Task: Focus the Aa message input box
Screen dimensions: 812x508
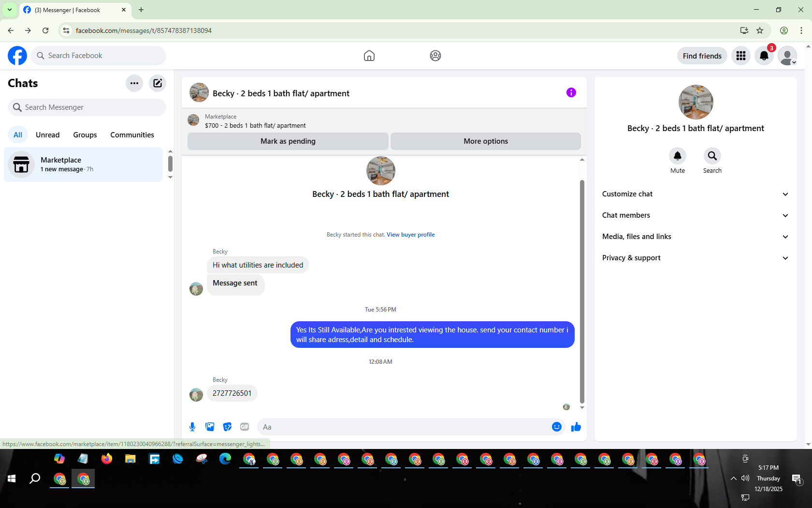Action: tap(404, 427)
